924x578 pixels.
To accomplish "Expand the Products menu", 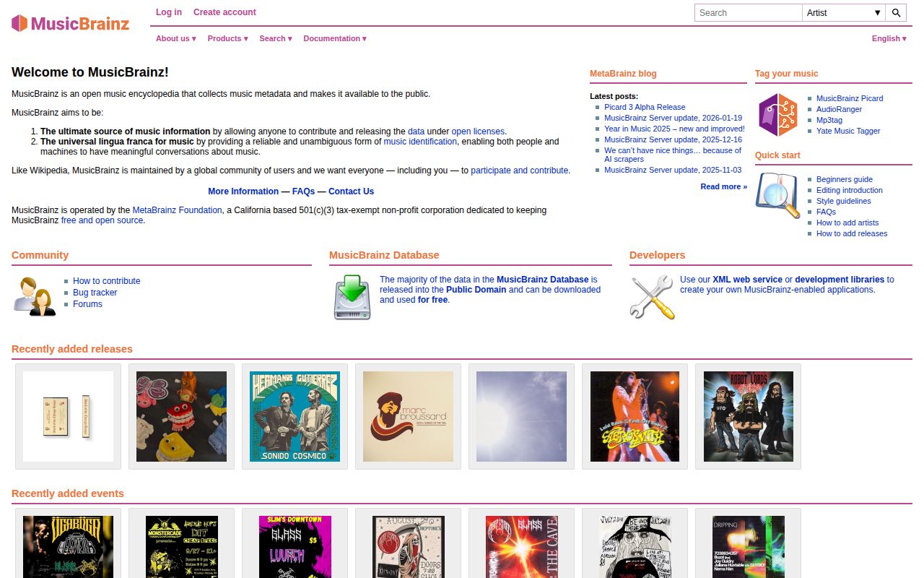I will [227, 38].
